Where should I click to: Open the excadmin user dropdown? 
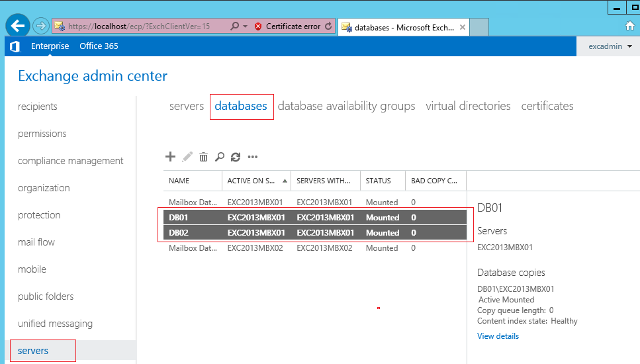point(610,46)
